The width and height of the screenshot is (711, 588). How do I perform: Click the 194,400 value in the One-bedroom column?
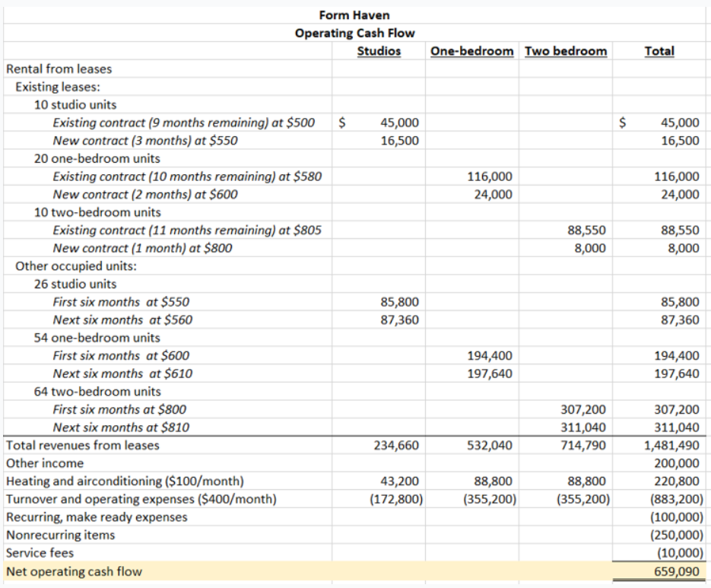[x=490, y=356]
